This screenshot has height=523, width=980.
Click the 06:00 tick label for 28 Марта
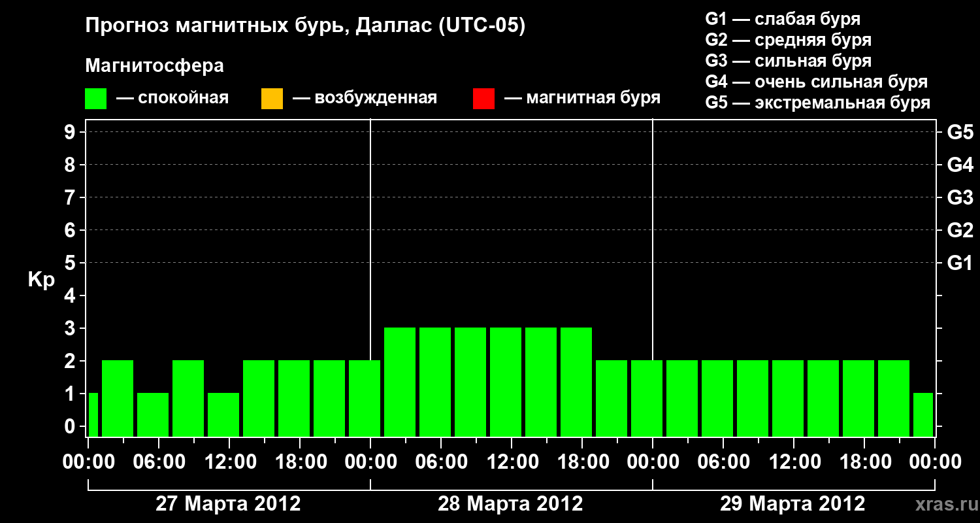[x=441, y=462]
